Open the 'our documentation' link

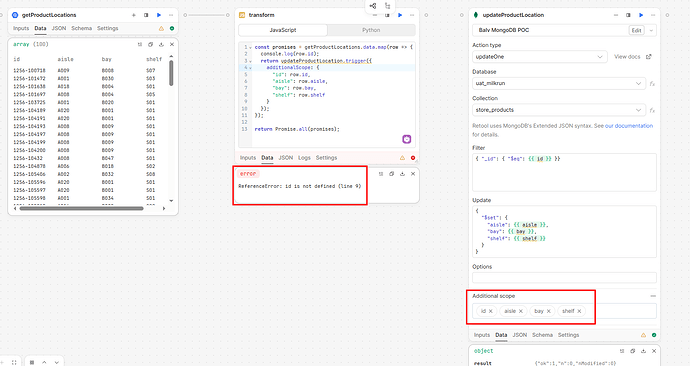coord(629,126)
